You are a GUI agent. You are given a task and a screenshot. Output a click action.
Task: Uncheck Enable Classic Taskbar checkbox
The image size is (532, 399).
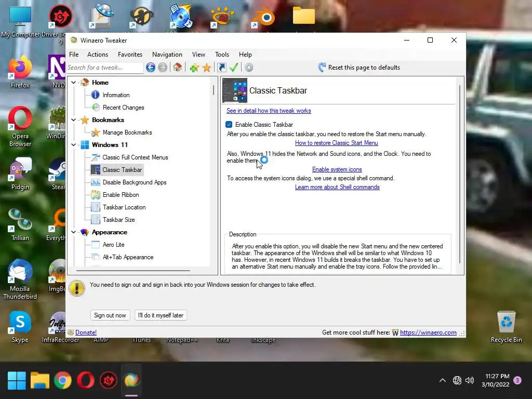pos(229,125)
